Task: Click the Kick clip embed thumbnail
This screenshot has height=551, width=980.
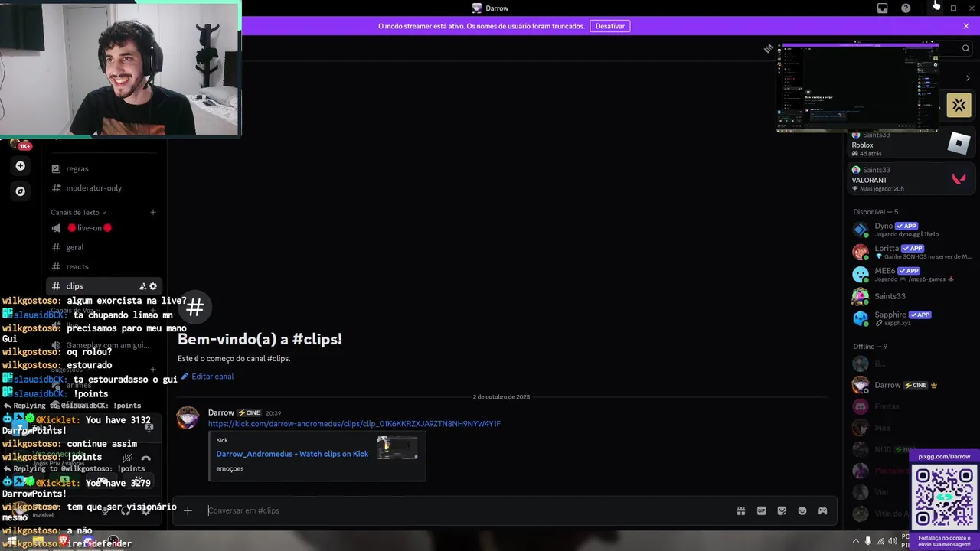Action: 397,448
